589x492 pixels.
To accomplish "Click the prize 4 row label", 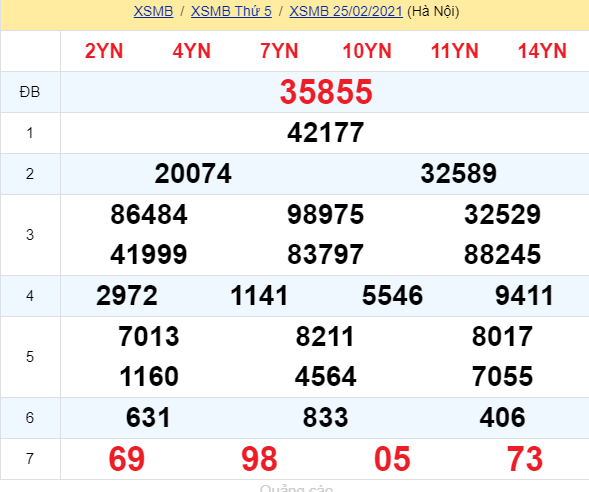I will click(30, 296).
